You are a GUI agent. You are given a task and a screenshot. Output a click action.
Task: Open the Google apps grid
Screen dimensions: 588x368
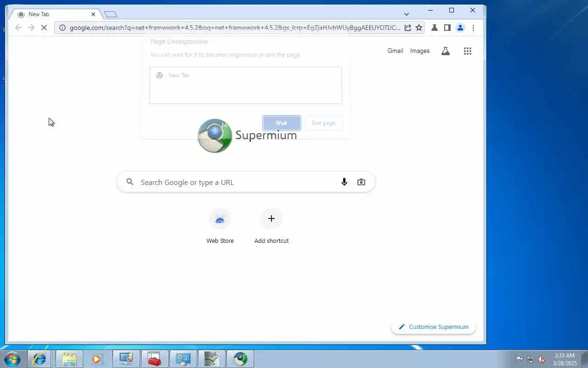point(468,51)
